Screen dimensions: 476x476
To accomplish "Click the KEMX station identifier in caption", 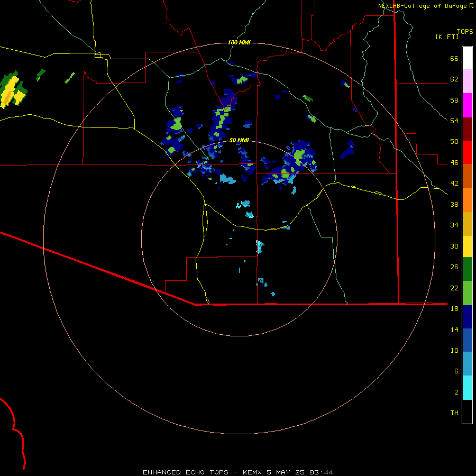I will (x=252, y=472).
